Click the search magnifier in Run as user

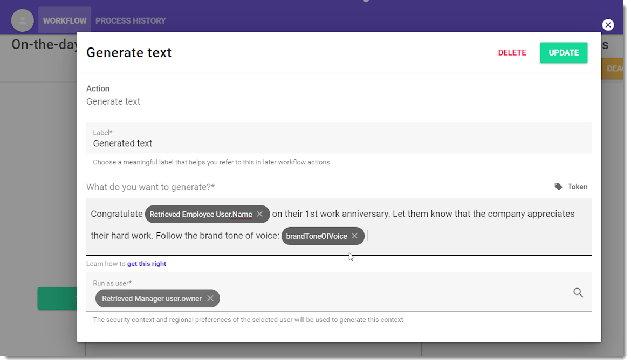(578, 292)
